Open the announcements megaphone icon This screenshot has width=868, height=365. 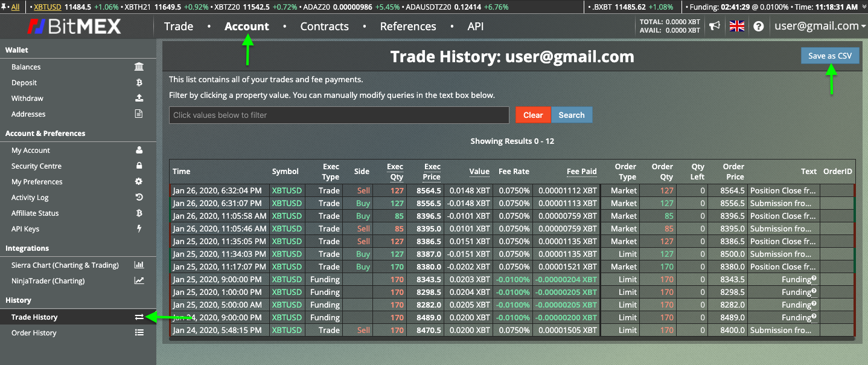[715, 26]
